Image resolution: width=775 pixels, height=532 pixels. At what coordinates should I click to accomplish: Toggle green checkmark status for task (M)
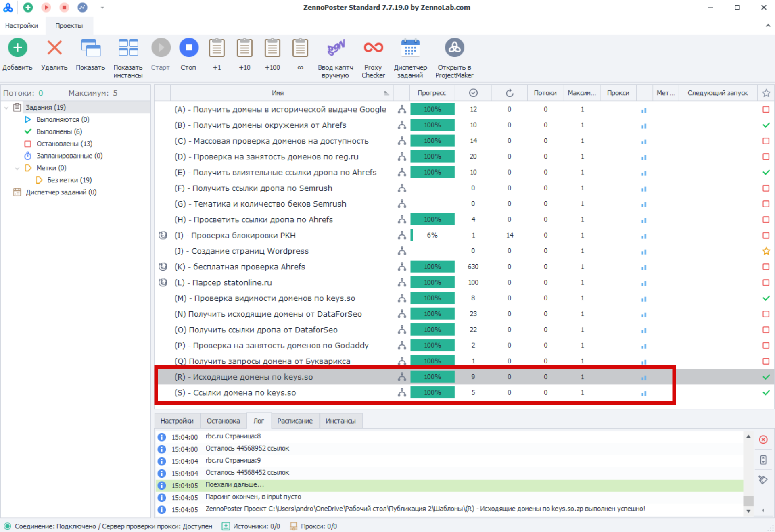(x=766, y=298)
